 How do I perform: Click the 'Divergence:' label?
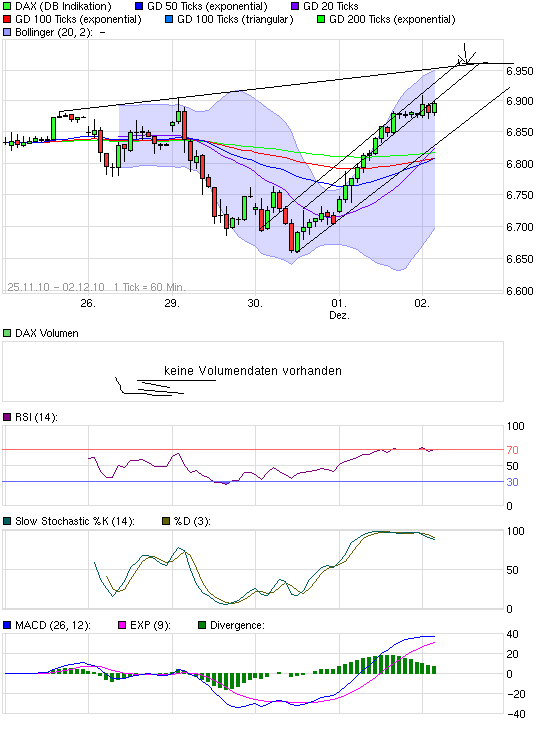point(237,625)
